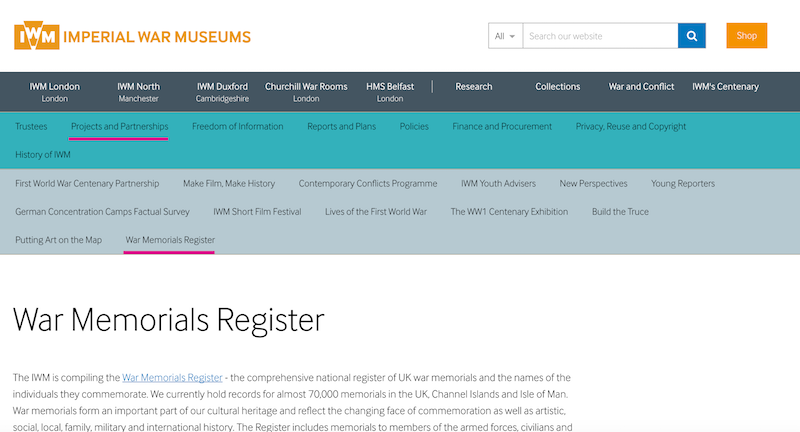Image resolution: width=800 pixels, height=432 pixels.
Task: Open the Young Reporters project link
Action: [x=683, y=184]
